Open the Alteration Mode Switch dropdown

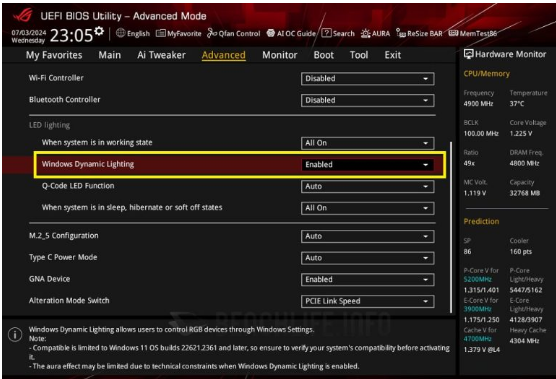(x=367, y=301)
